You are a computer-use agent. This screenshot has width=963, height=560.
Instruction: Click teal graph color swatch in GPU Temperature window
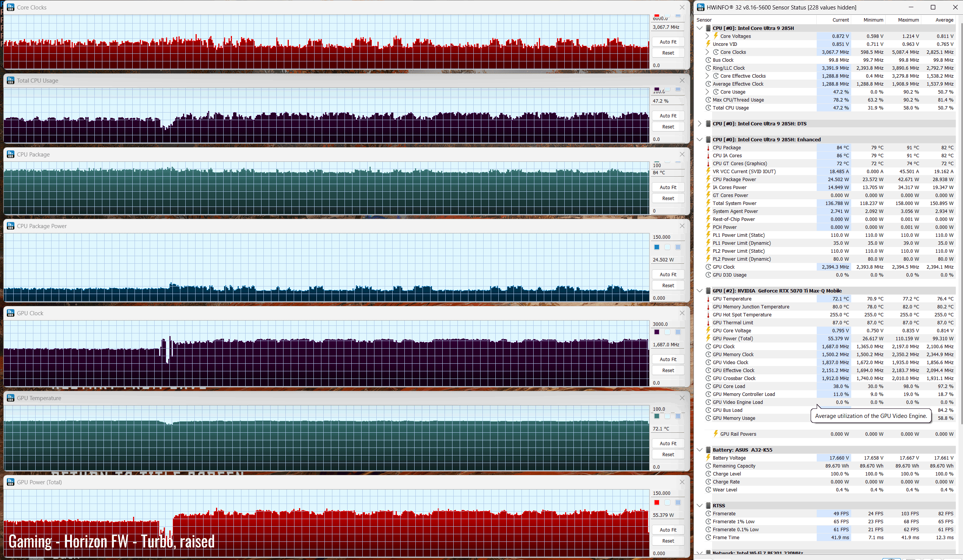(656, 416)
